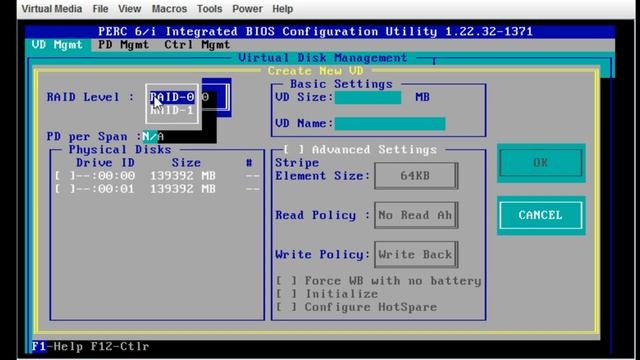Viewport: 640px width, 360px height.
Task: Open the Stripe Element Size 64KB dropdown
Action: [416, 176]
